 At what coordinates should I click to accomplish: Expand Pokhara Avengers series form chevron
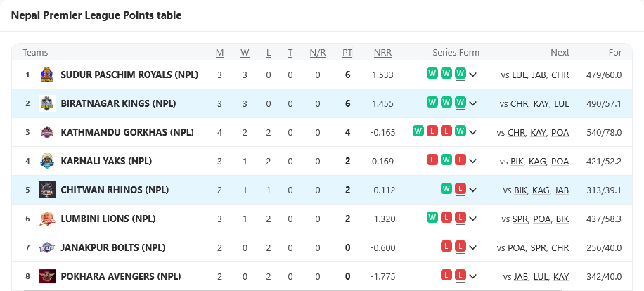pos(473,277)
